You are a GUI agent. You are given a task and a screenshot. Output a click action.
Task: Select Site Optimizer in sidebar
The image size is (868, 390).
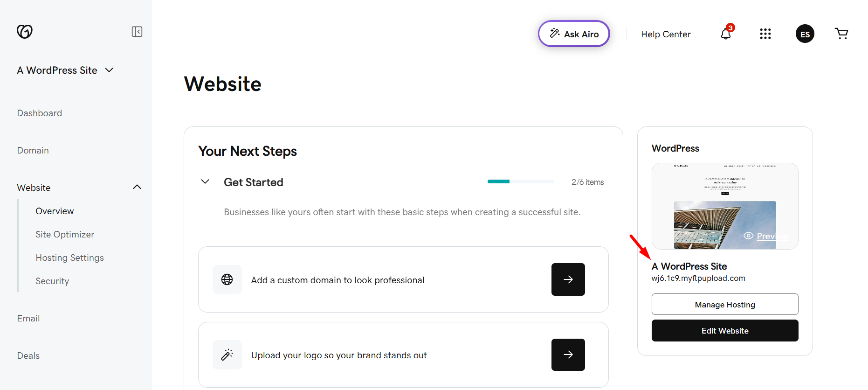[65, 234]
